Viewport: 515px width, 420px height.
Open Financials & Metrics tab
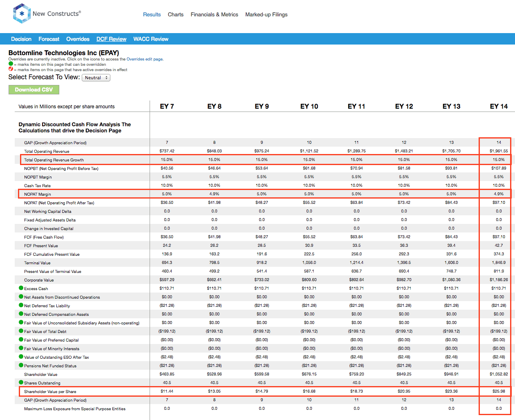click(x=215, y=14)
